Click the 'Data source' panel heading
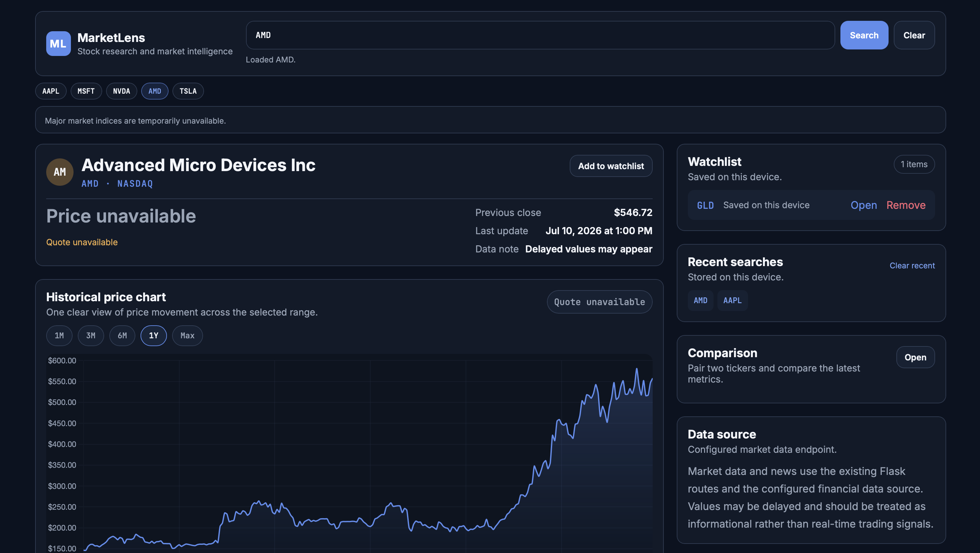Viewport: 980px width, 553px height. pyautogui.click(x=722, y=434)
